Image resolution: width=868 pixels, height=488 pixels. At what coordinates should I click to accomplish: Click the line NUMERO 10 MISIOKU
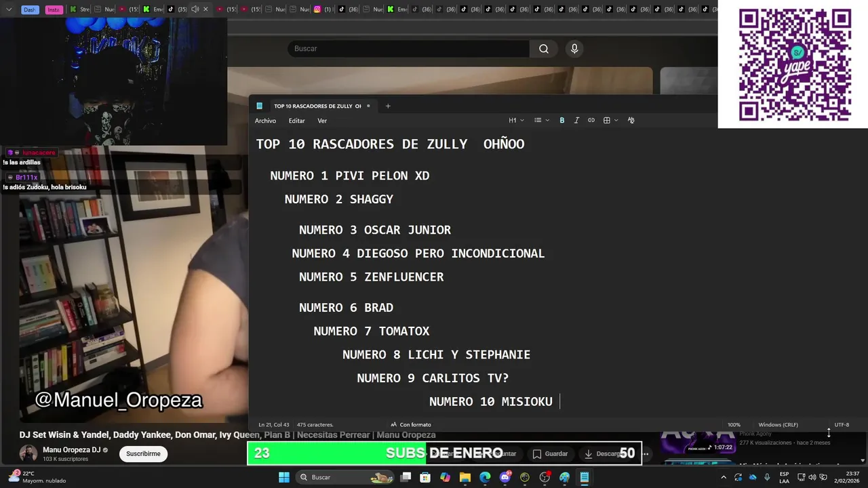pyautogui.click(x=491, y=402)
